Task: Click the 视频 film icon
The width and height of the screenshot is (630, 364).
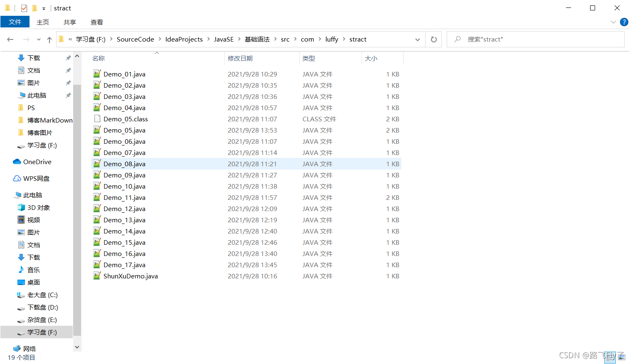Action: pyautogui.click(x=21, y=220)
